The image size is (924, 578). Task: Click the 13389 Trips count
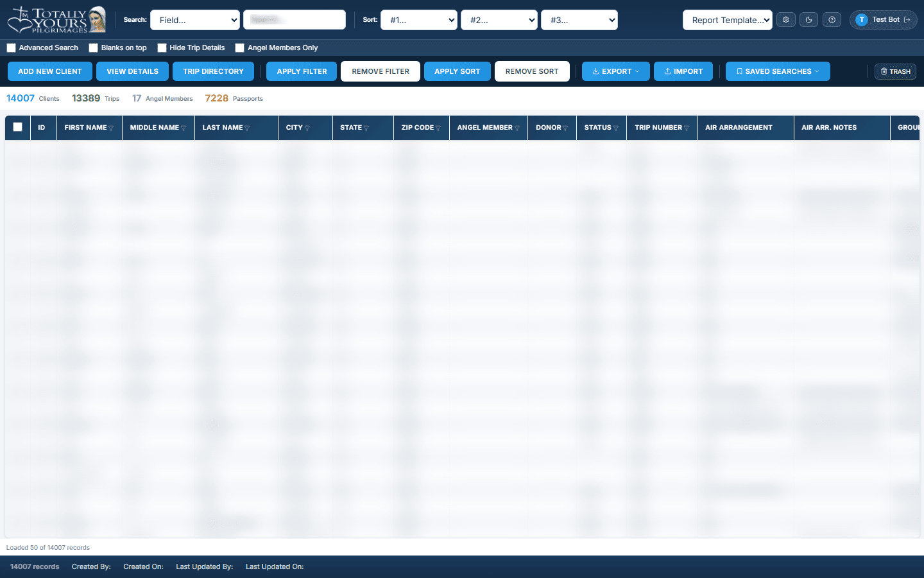point(96,98)
